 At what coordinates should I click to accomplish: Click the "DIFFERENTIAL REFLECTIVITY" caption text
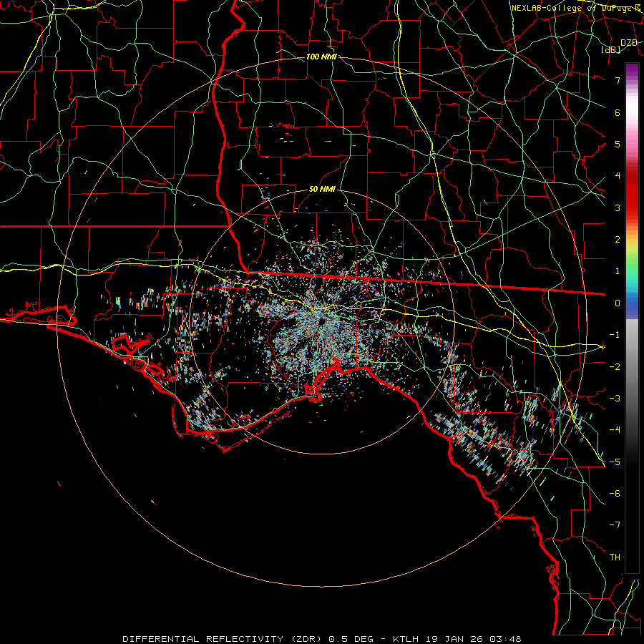pyautogui.click(x=203, y=639)
